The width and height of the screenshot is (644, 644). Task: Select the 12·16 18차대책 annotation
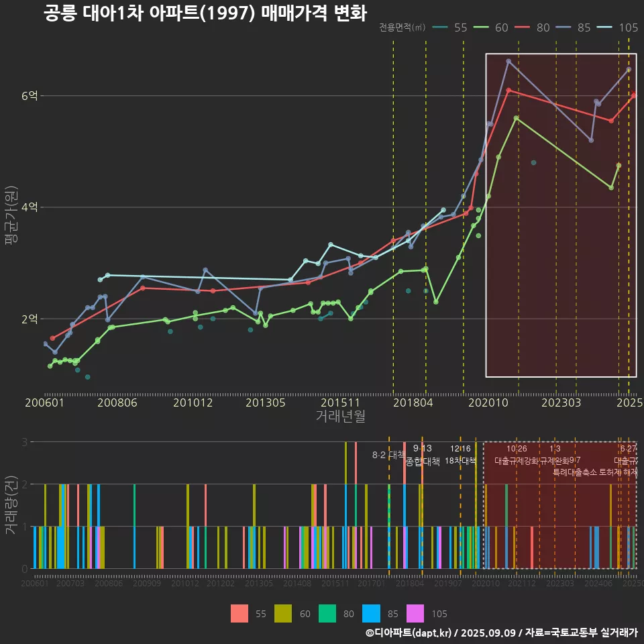coord(460,455)
